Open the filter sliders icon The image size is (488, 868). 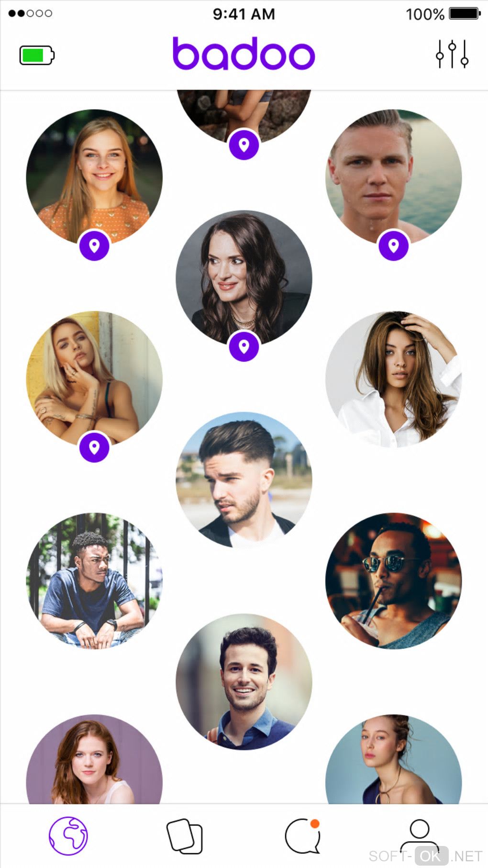click(x=452, y=54)
